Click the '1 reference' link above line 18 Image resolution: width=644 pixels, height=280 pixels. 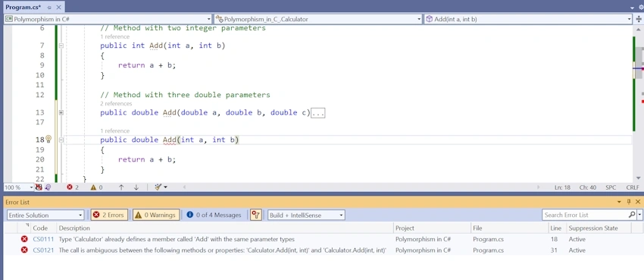click(114, 131)
